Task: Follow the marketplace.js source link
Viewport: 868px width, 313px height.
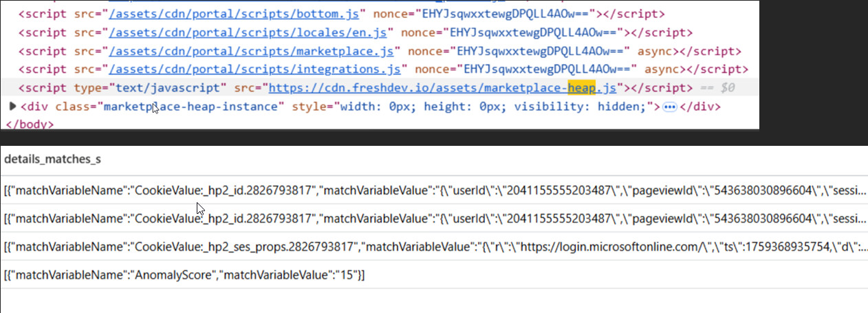Action: coord(254,51)
